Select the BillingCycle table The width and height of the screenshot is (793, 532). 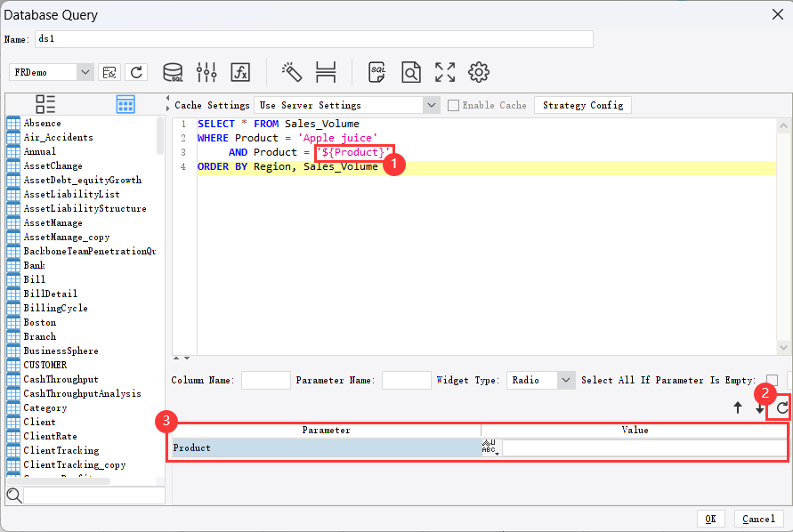55,308
